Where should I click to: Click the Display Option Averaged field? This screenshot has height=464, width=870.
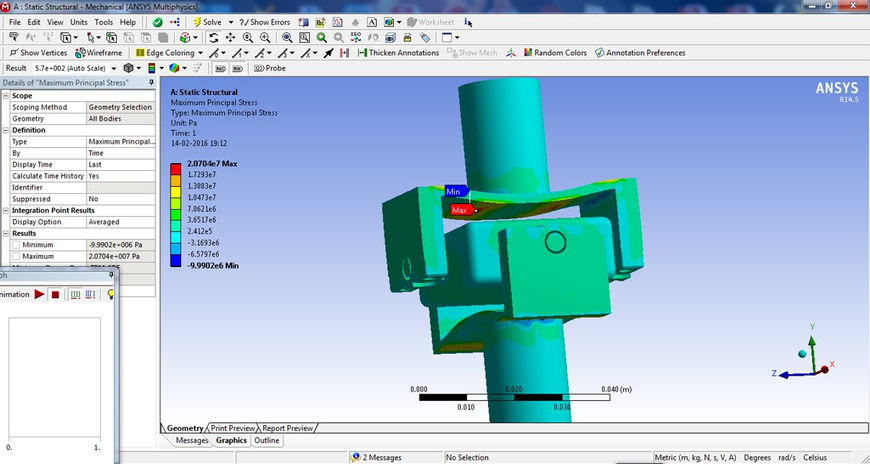(x=120, y=222)
